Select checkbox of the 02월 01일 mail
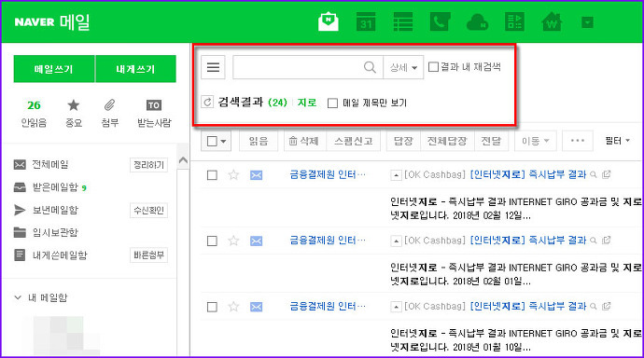This screenshot has width=644, height=358. [212, 241]
